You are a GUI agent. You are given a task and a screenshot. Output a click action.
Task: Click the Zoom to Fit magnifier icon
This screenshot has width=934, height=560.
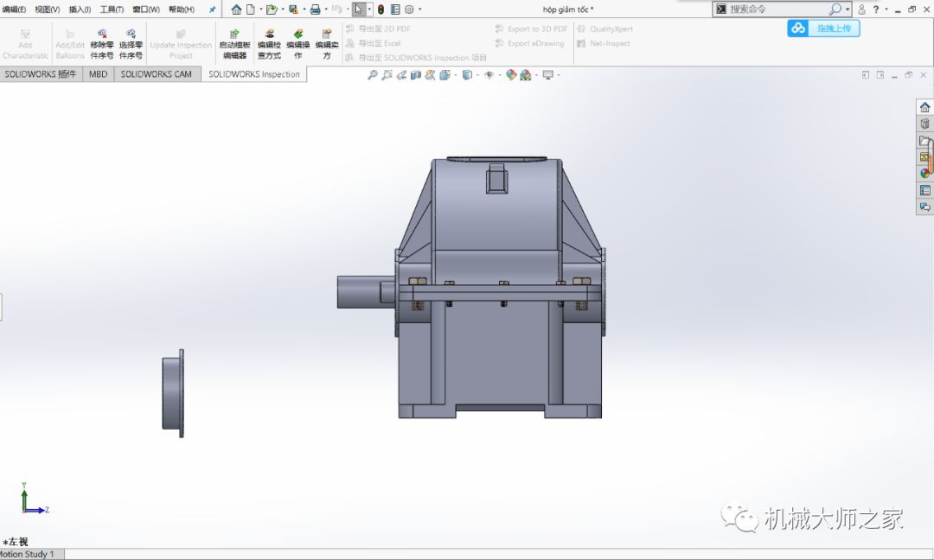[373, 75]
